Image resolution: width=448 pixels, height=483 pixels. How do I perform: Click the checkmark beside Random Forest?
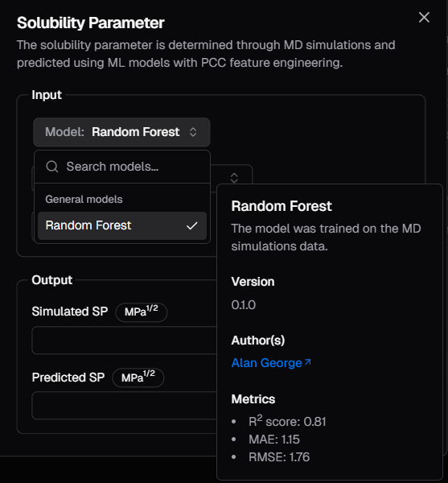click(x=191, y=225)
